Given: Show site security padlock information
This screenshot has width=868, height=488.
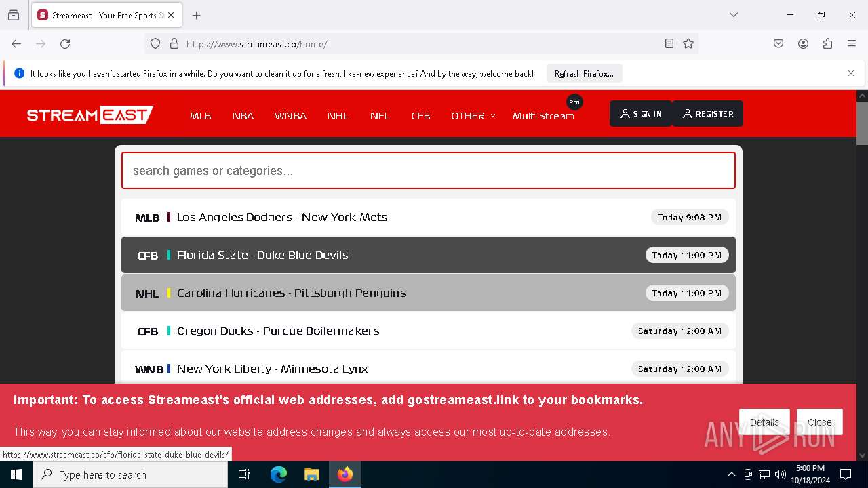Looking at the screenshot, I should coord(174,44).
